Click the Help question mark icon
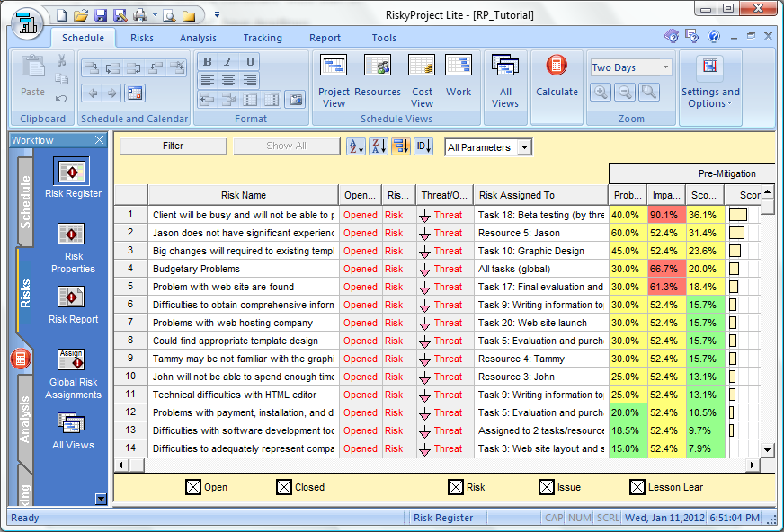The image size is (784, 532). click(x=714, y=36)
